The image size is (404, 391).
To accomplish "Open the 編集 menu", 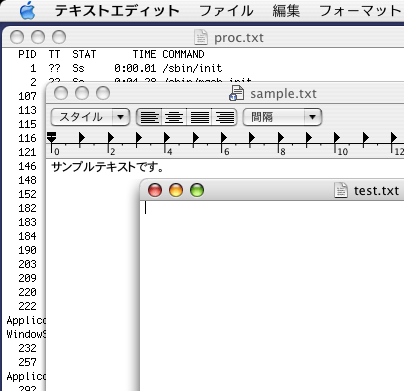I will click(x=286, y=11).
